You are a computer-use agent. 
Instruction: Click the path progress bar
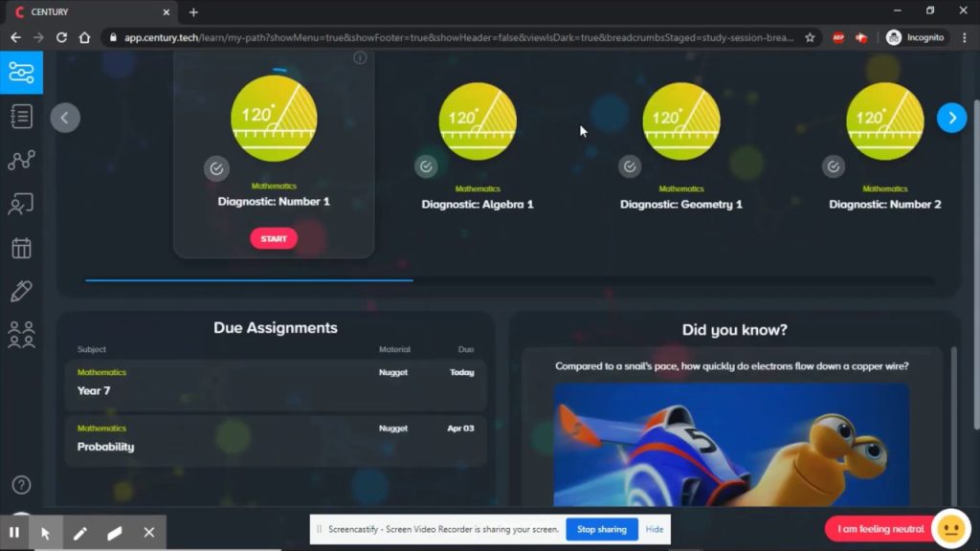click(510, 280)
